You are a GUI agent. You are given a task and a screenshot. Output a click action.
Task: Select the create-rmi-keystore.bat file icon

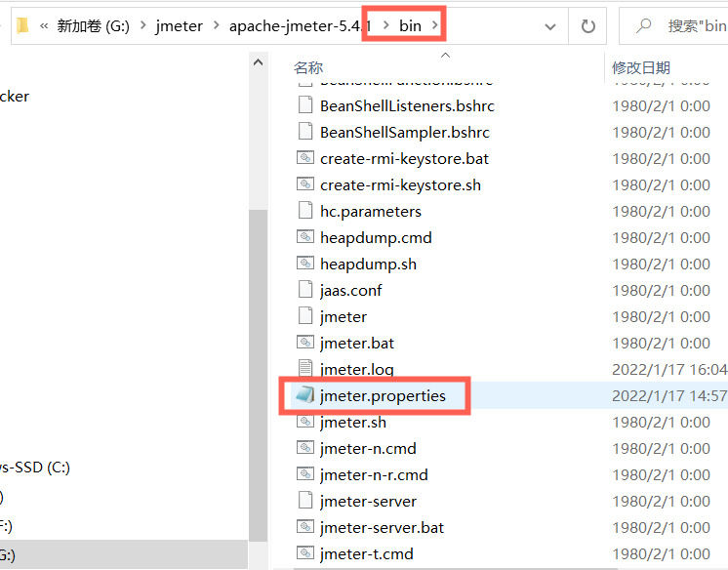(x=305, y=158)
